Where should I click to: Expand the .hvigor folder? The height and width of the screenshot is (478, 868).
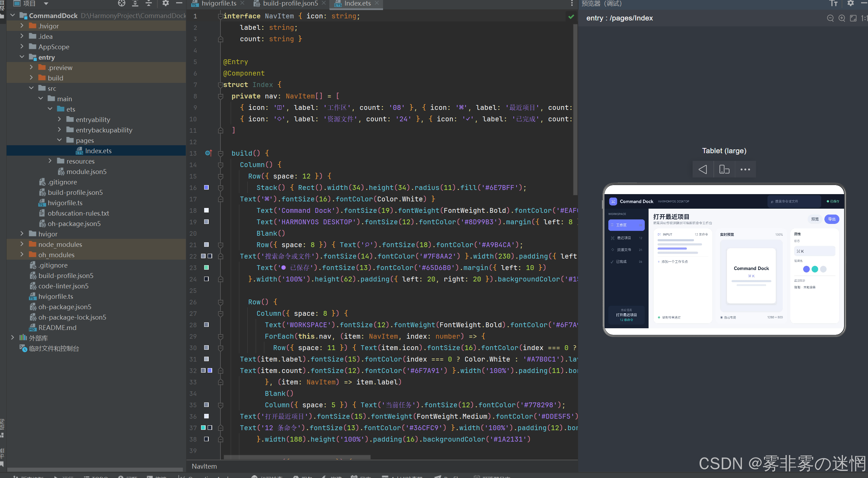(22, 26)
